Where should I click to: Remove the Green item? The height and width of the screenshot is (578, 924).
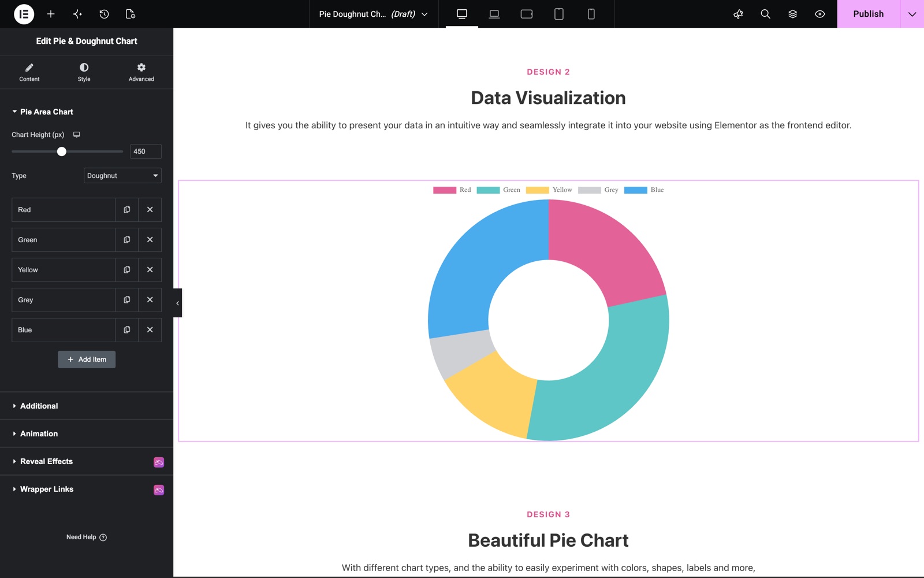150,240
